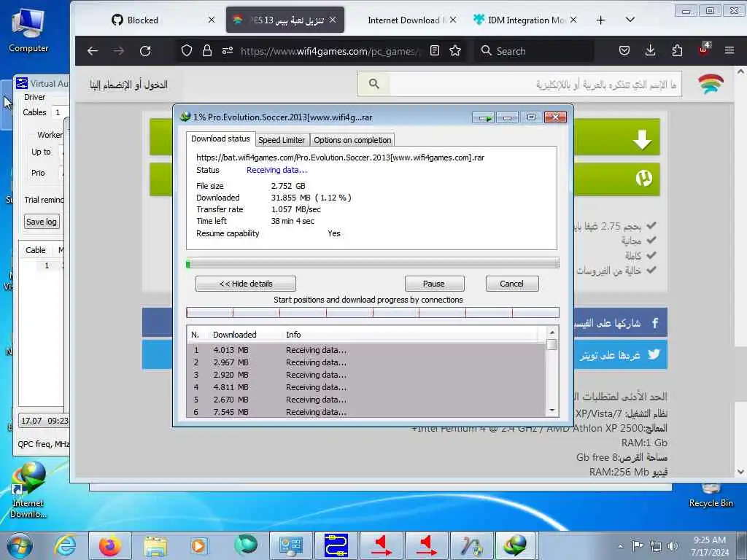The height and width of the screenshot is (560, 747).
Task: Switch to the Internet Download browser tab
Action: (x=405, y=20)
